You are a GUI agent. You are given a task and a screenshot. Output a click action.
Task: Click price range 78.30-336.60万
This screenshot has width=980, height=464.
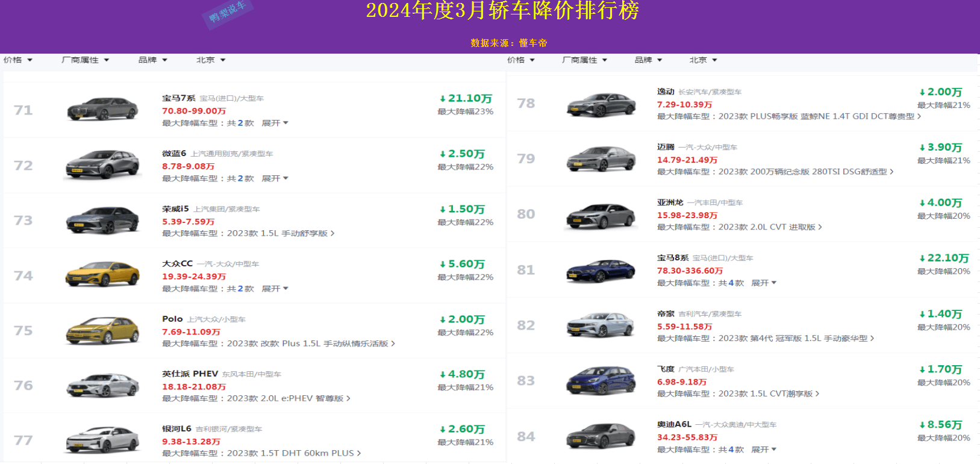[690, 271]
